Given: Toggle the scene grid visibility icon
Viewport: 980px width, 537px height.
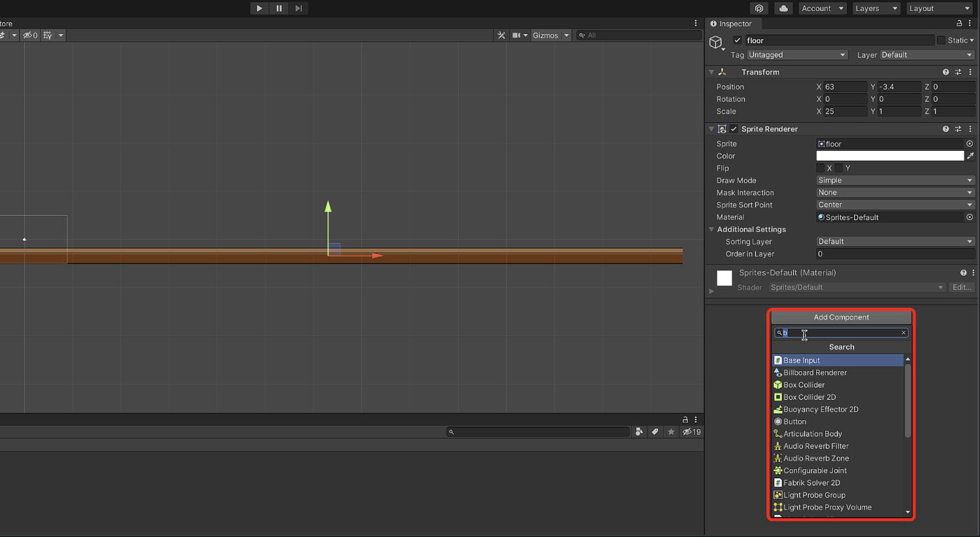Looking at the screenshot, I should point(48,35).
